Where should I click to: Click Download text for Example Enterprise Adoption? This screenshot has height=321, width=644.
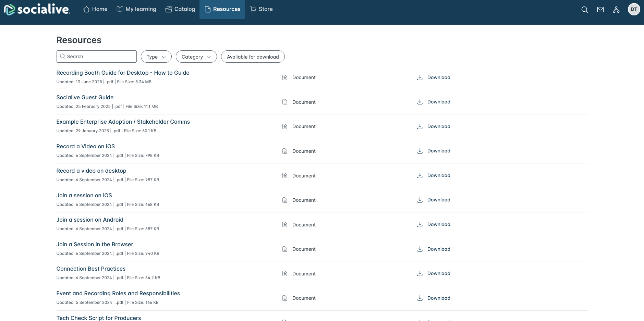pos(439,126)
